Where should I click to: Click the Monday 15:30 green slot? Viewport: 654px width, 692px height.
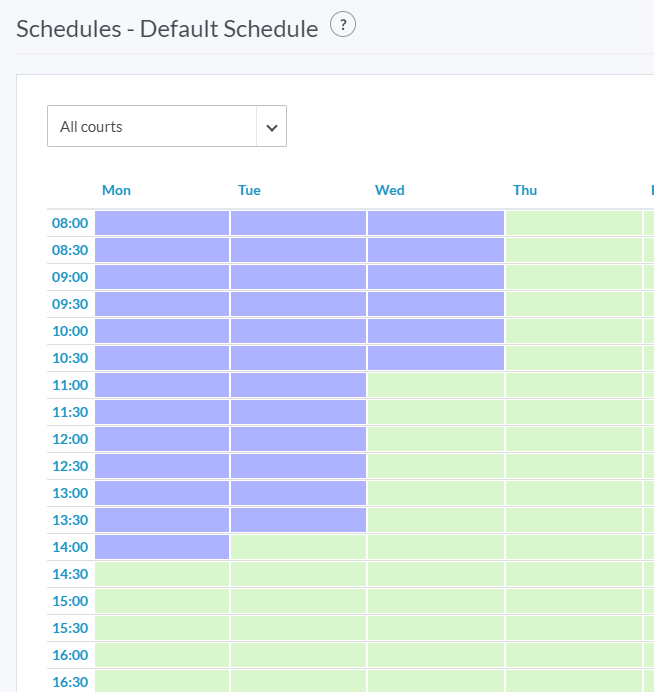[162, 628]
